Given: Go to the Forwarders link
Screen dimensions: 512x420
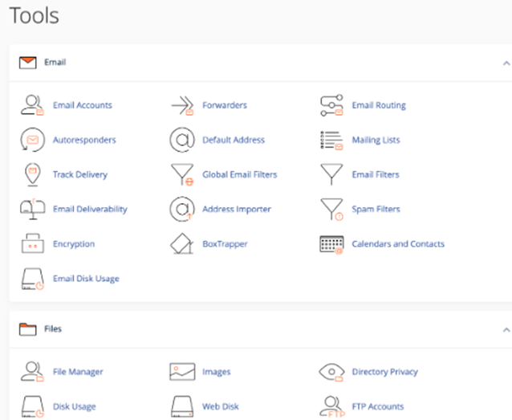Looking at the screenshot, I should pyautogui.click(x=225, y=105).
